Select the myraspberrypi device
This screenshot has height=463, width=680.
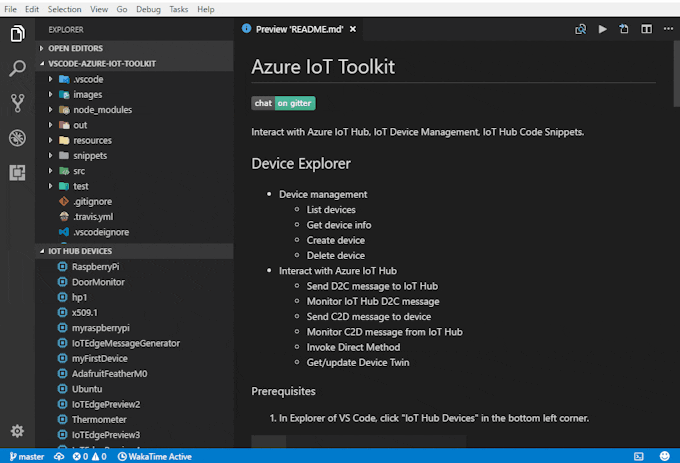point(134,328)
